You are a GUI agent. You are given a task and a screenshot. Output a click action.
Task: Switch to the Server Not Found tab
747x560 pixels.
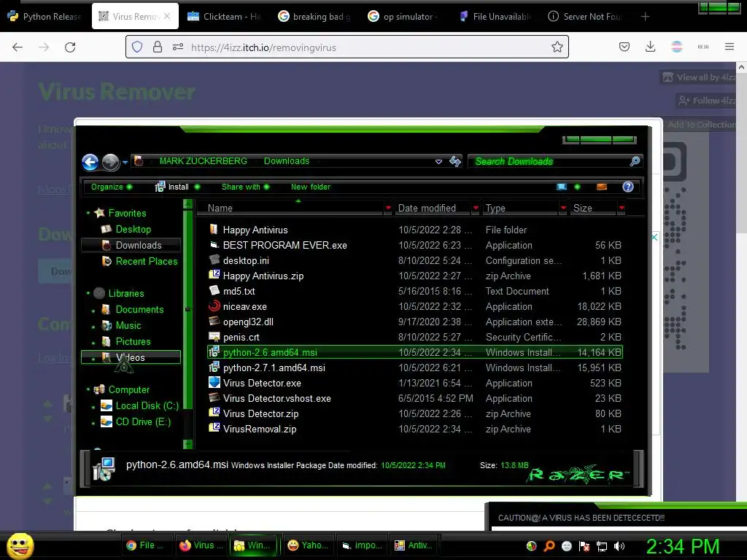tap(584, 17)
